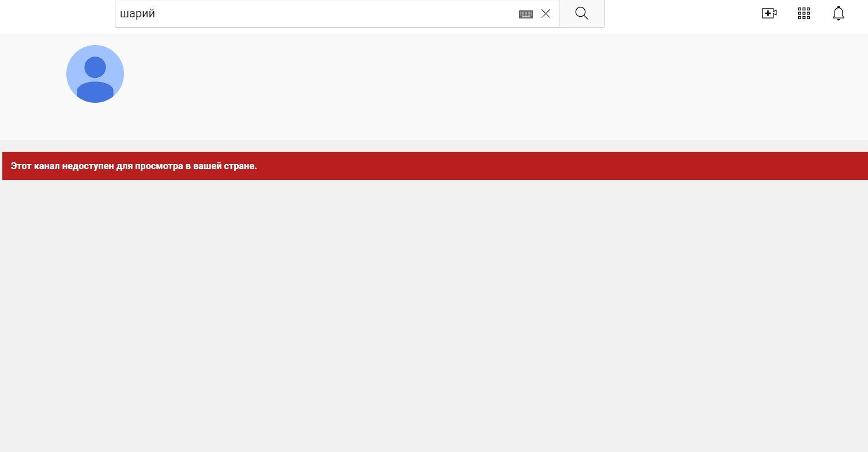Screen dimensions: 868x452
Task: Click the empty part of search box
Action: [x=346, y=14]
